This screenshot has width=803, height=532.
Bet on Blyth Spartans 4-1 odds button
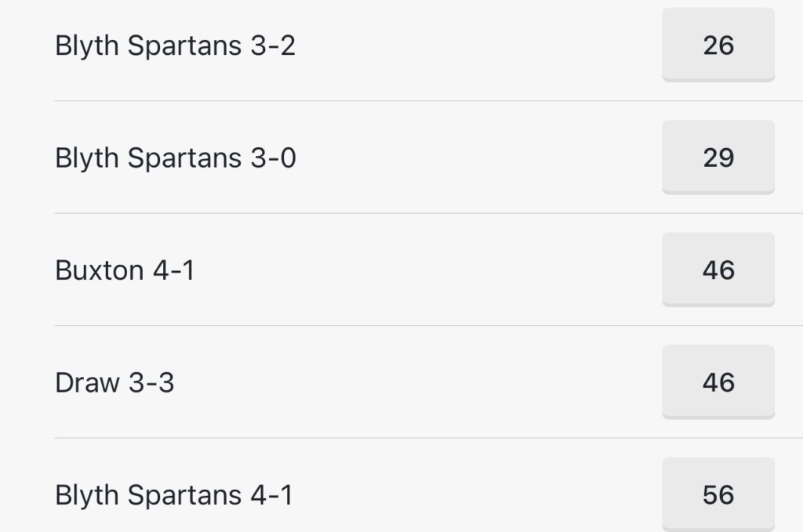coord(718,495)
